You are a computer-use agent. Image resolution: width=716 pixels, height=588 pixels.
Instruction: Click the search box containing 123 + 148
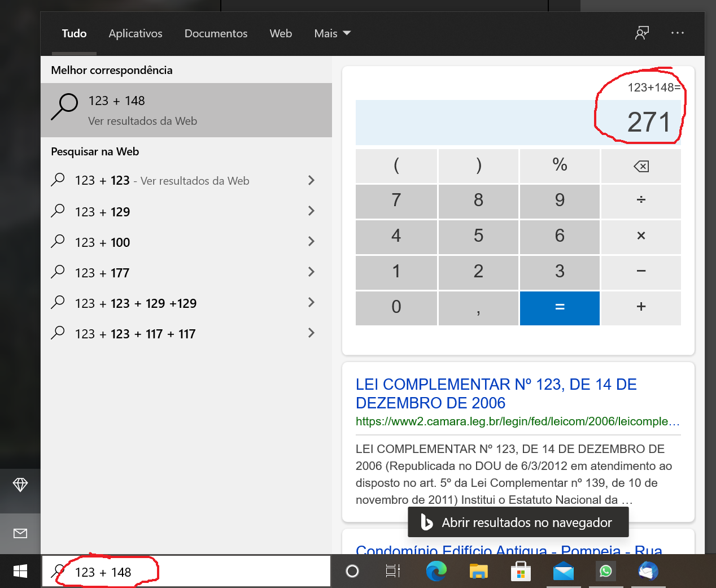[186, 572]
